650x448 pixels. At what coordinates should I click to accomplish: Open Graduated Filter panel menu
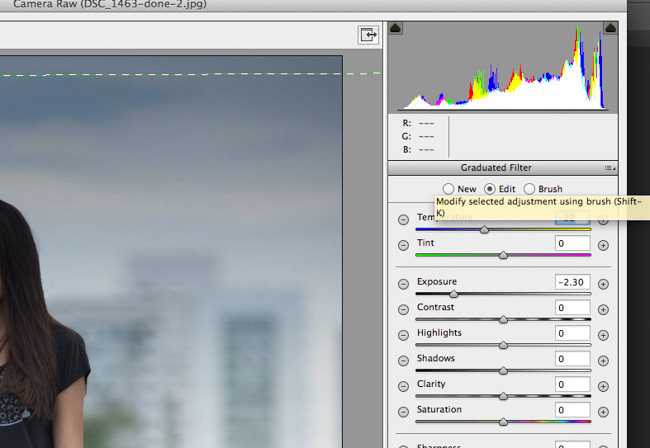[x=610, y=168]
